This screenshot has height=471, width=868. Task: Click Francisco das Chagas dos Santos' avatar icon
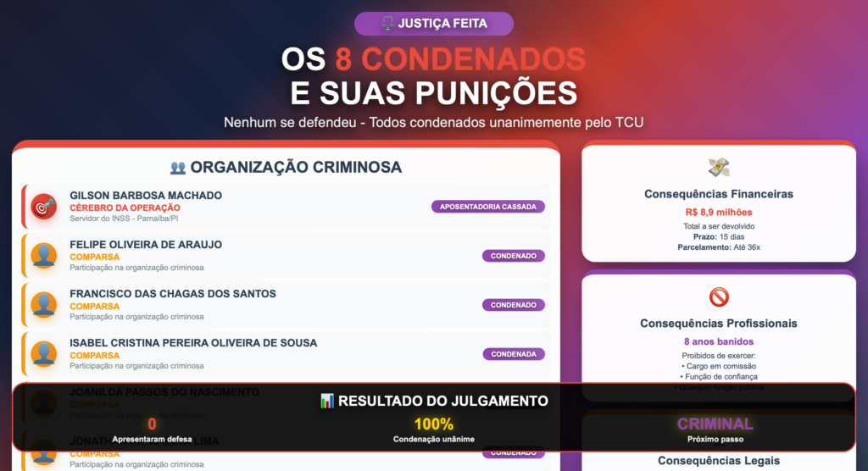click(x=44, y=306)
